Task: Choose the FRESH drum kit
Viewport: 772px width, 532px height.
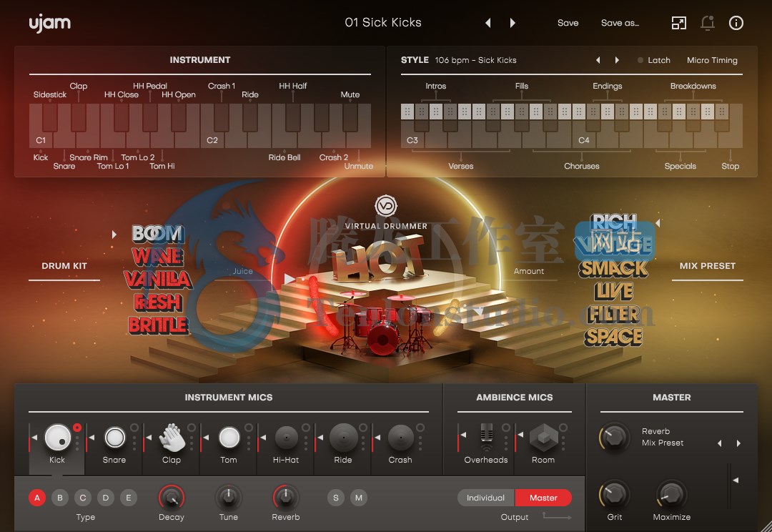Action: (x=157, y=302)
